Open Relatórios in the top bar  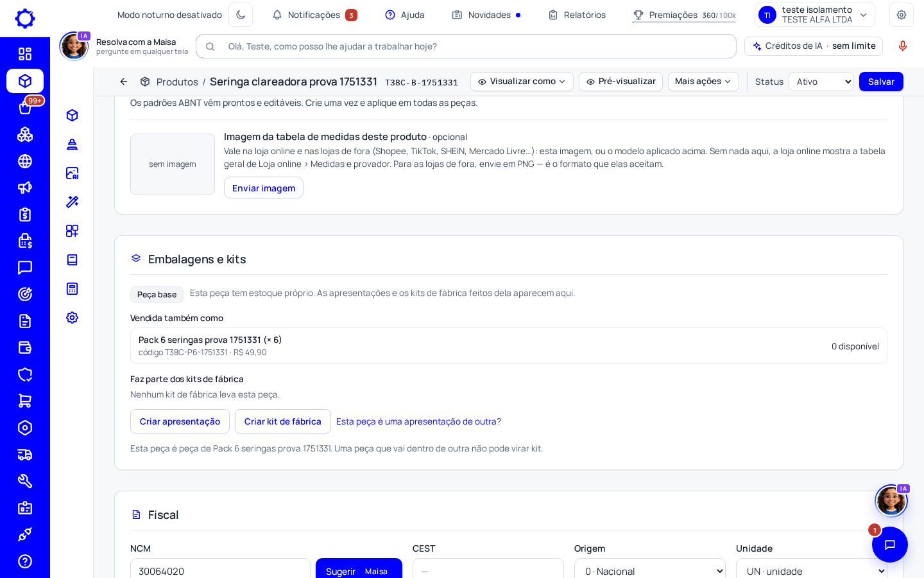coord(577,15)
